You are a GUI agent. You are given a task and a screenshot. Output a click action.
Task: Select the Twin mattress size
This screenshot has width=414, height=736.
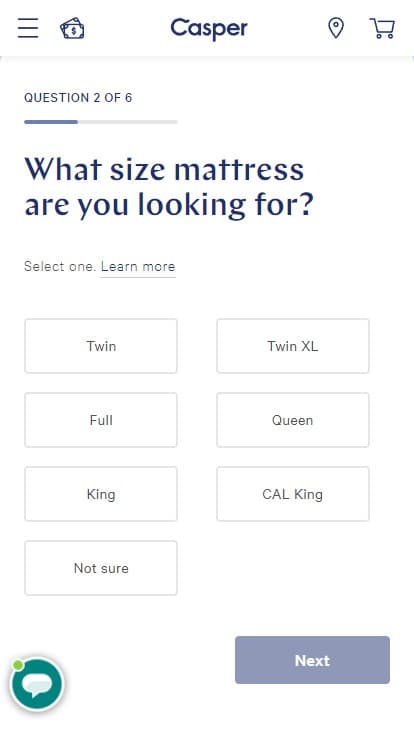click(101, 346)
